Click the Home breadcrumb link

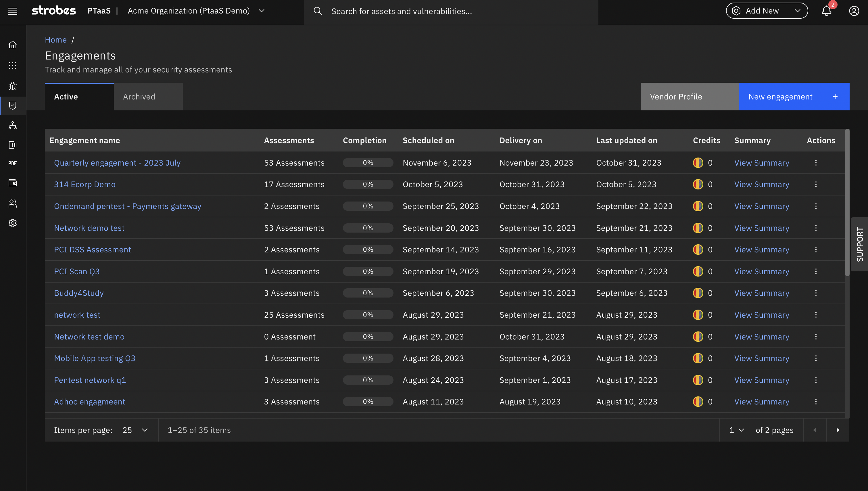click(x=56, y=40)
